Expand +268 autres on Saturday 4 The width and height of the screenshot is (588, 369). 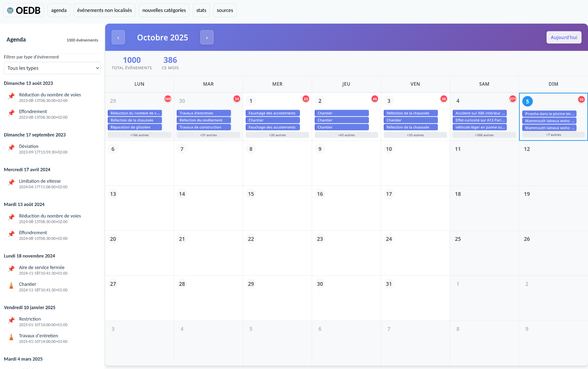tap(484, 135)
